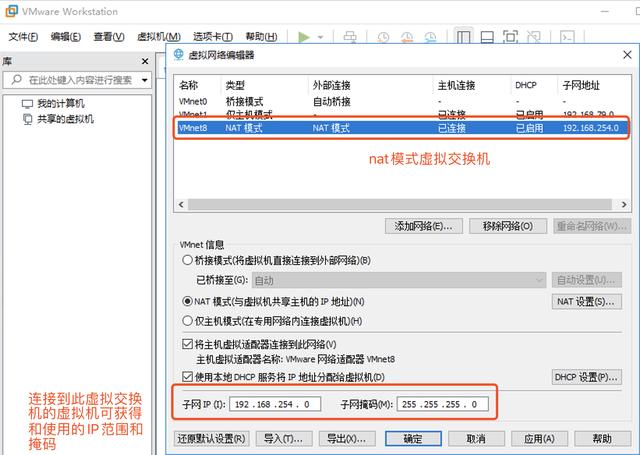Open the 选项卡(T) menu
The image size is (640, 455).
(x=213, y=37)
